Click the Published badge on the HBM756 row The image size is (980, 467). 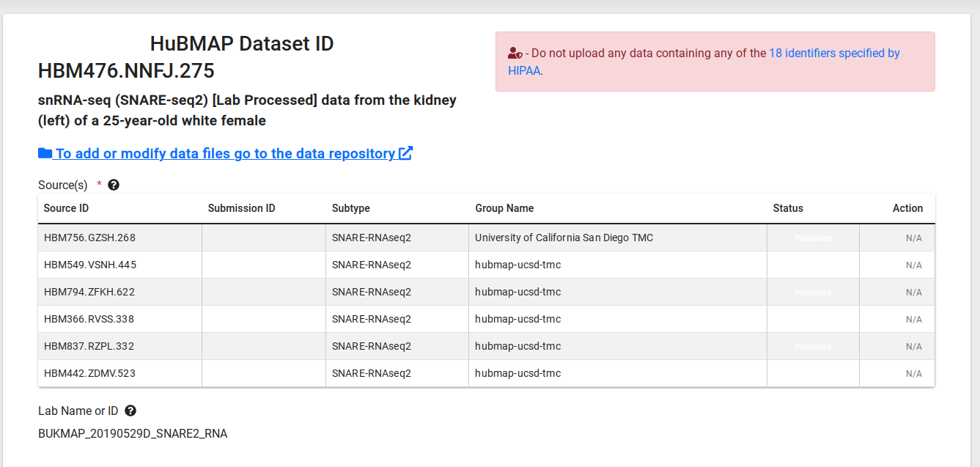812,238
